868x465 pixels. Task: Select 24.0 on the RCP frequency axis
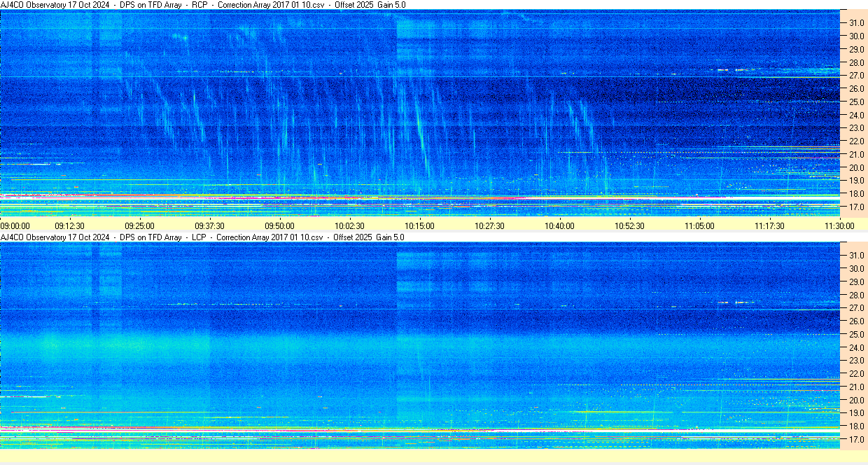click(x=857, y=115)
